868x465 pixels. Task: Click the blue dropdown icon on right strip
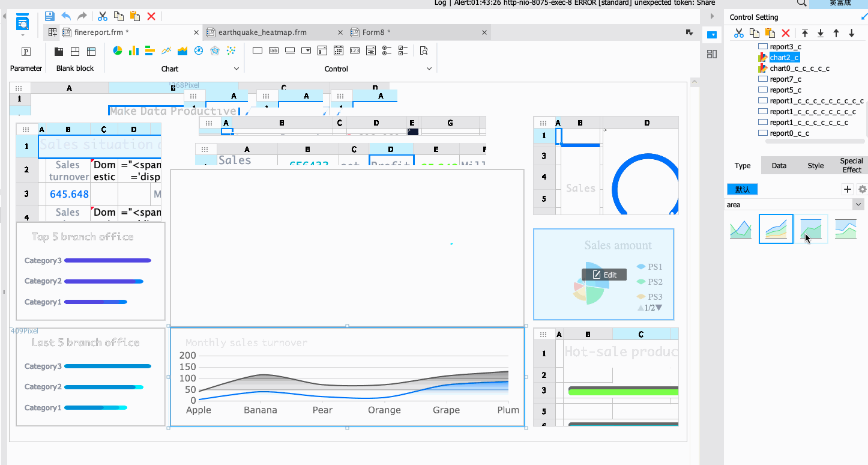pos(712,35)
